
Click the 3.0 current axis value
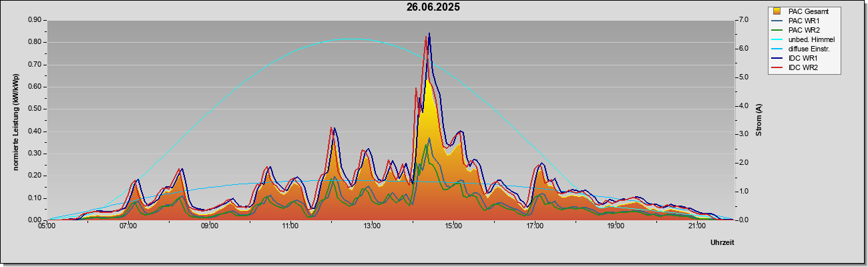744,134
